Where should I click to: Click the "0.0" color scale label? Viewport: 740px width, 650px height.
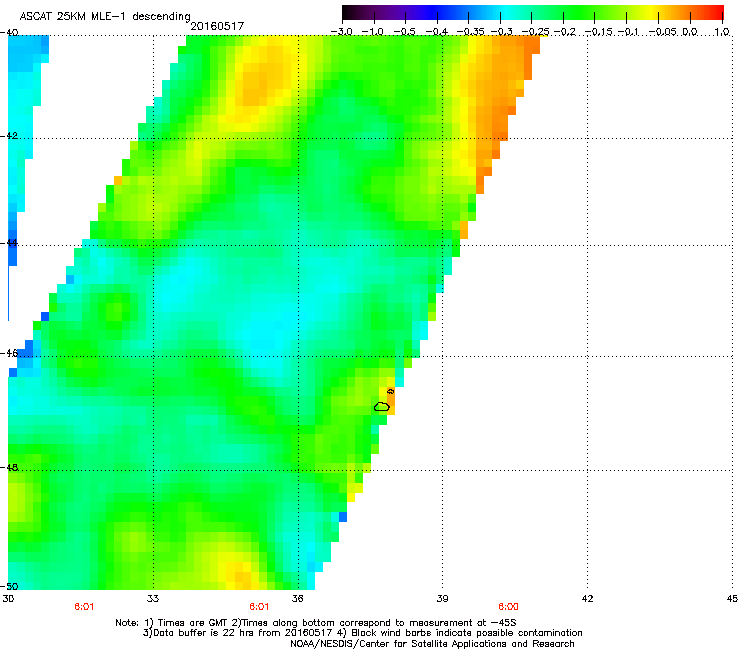[690, 32]
